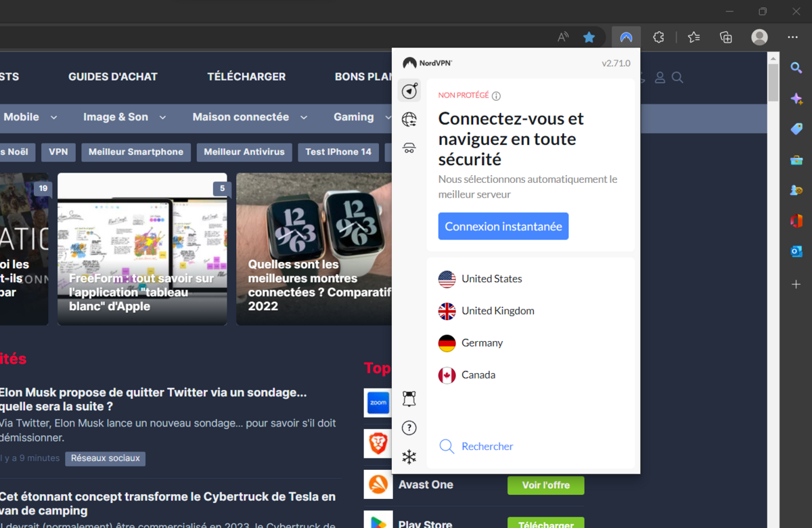
Task: Expand the Maison connectée dropdown chevron
Action: (x=304, y=118)
